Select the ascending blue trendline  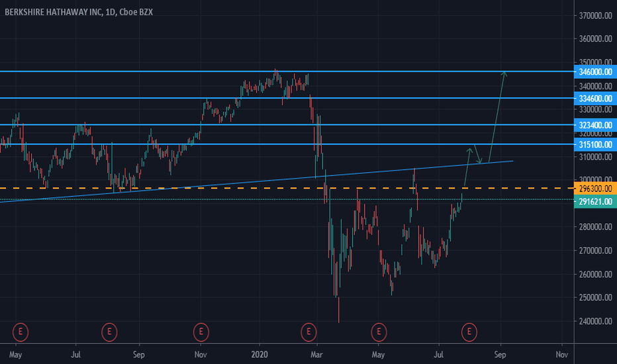coord(256,181)
